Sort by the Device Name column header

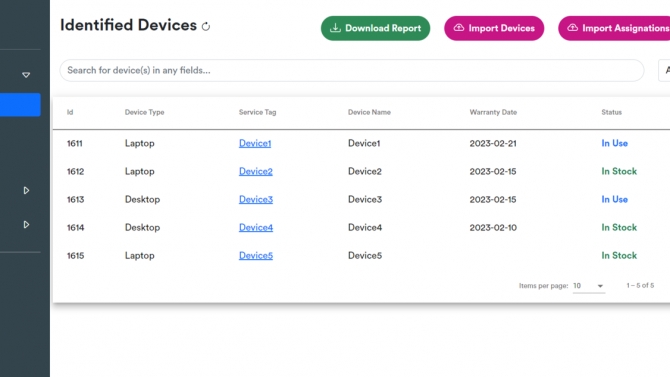tap(369, 112)
